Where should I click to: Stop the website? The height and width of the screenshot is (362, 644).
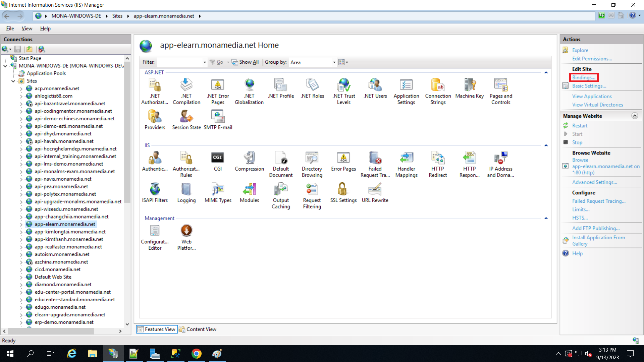click(577, 142)
